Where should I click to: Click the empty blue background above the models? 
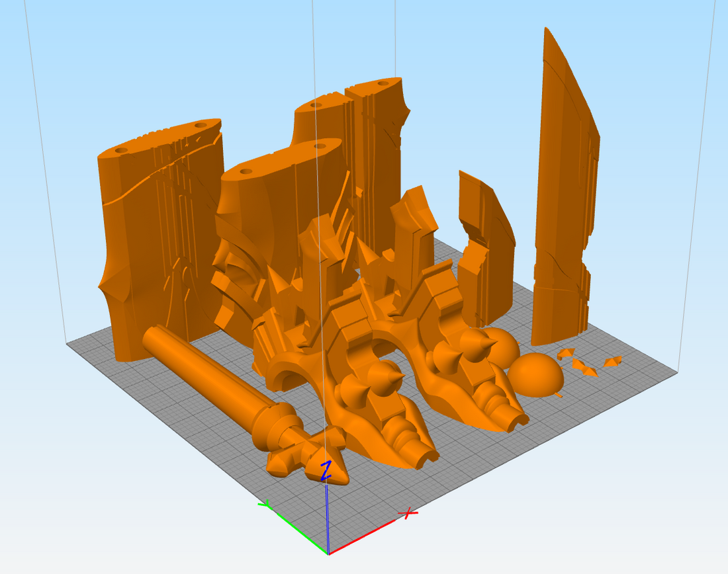[x=199, y=53]
